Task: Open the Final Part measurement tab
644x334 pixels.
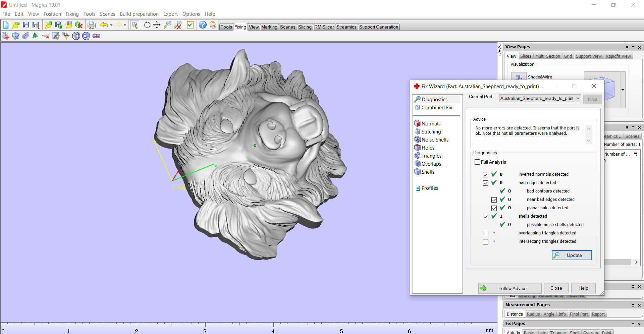Action: pos(579,314)
